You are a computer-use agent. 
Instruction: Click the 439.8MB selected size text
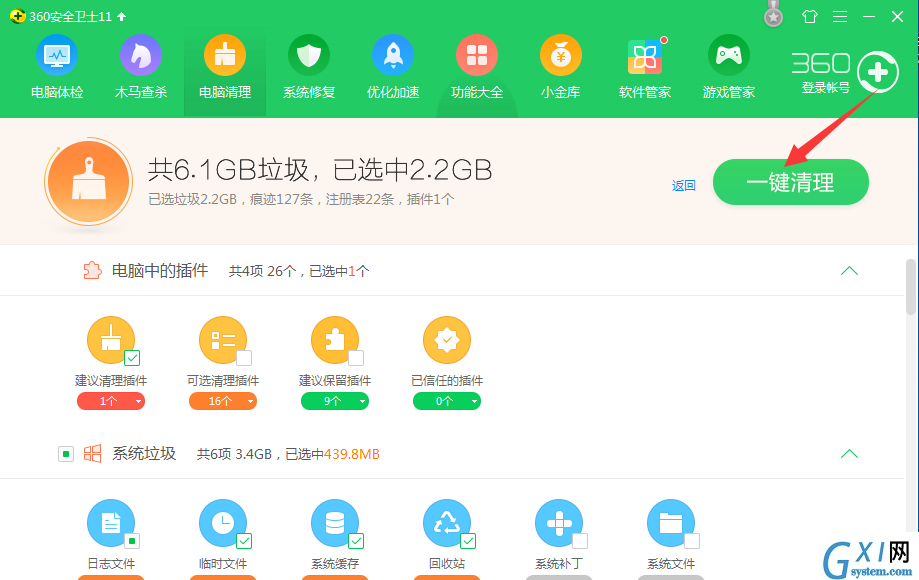[352, 454]
